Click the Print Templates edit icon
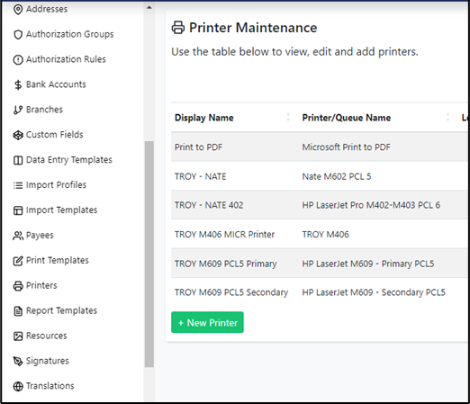Image resolution: width=470 pixels, height=404 pixels. point(18,261)
